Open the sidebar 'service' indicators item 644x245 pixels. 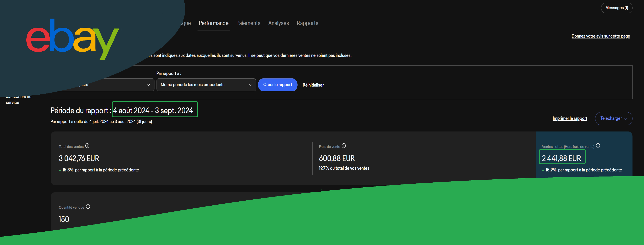(x=18, y=100)
